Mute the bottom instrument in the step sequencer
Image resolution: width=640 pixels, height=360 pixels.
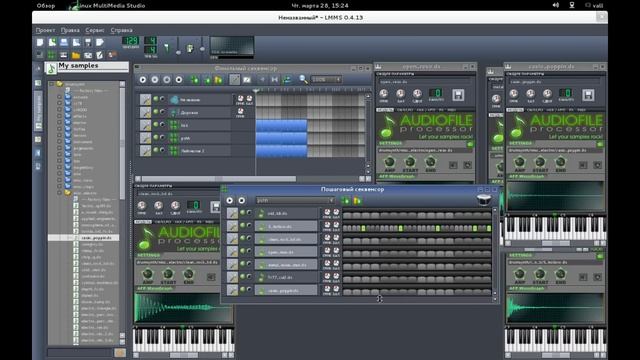242,290
